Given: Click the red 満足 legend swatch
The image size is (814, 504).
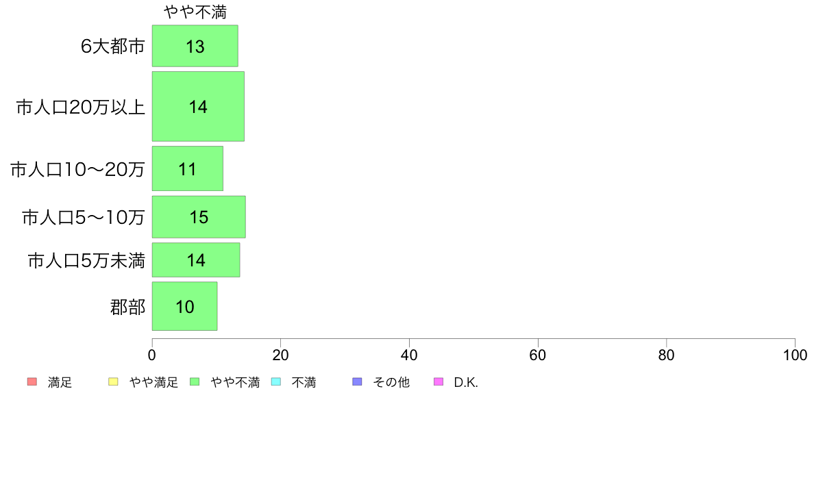Looking at the screenshot, I should tap(32, 382).
